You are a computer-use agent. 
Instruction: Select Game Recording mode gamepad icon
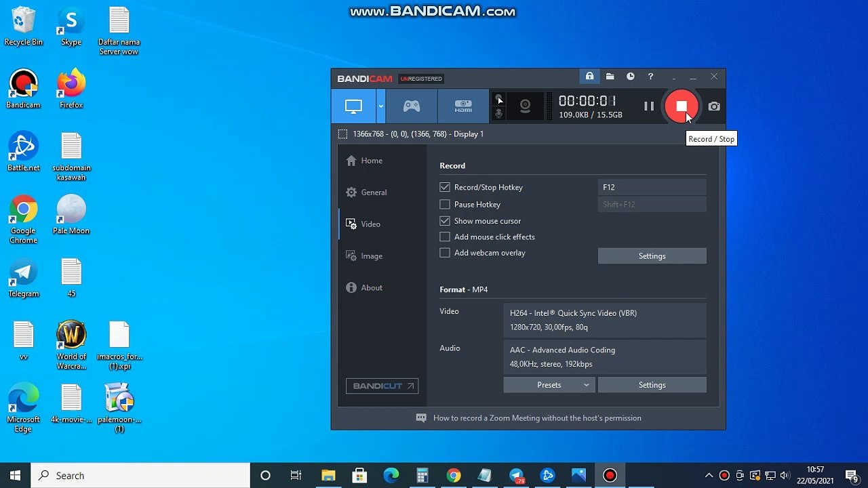click(x=412, y=106)
